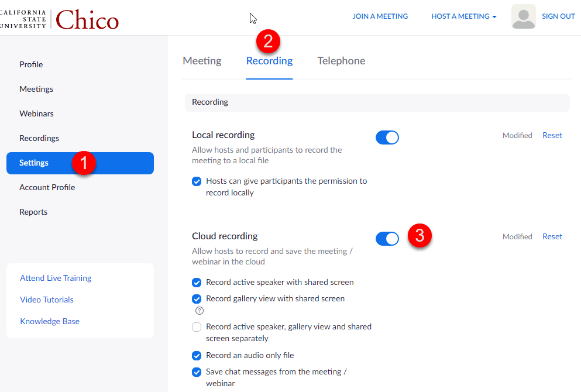Open the Recordings sidebar page
581x392 pixels.
tap(39, 137)
